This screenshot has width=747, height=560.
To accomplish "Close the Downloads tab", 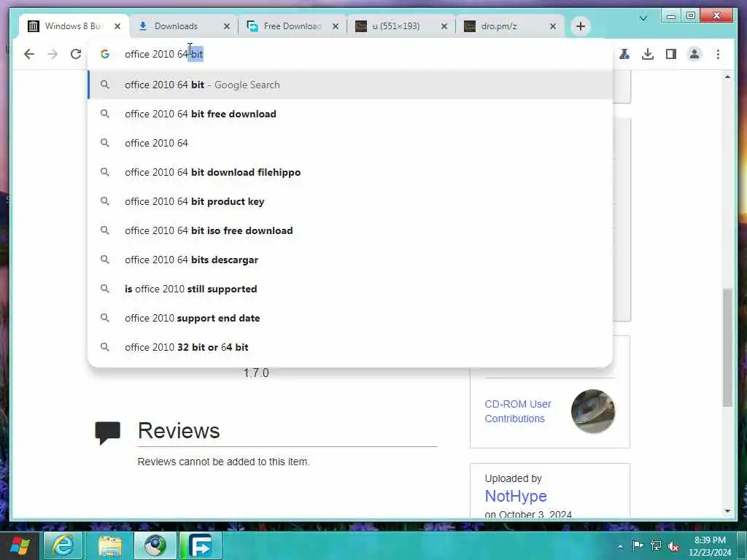I will point(227,26).
